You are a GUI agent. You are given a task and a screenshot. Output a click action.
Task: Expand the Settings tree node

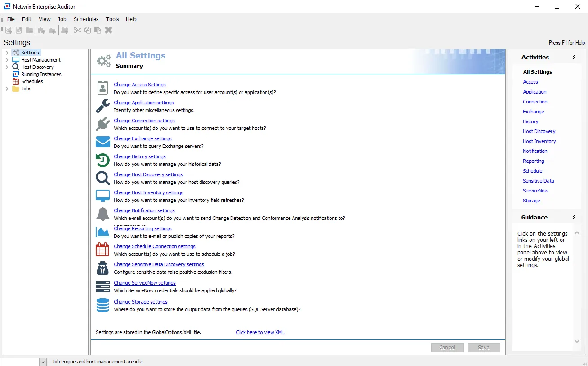(7, 53)
